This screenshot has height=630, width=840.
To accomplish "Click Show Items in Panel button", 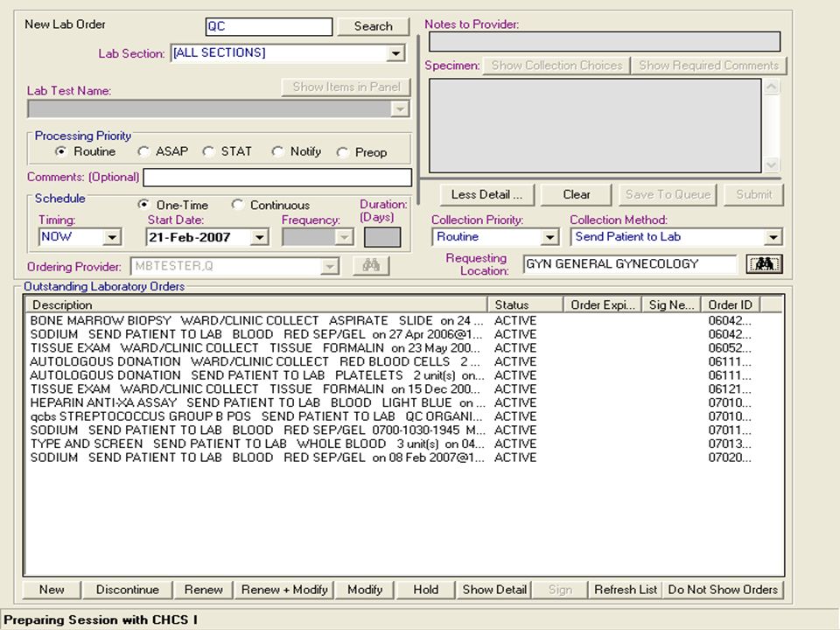I will [x=346, y=87].
